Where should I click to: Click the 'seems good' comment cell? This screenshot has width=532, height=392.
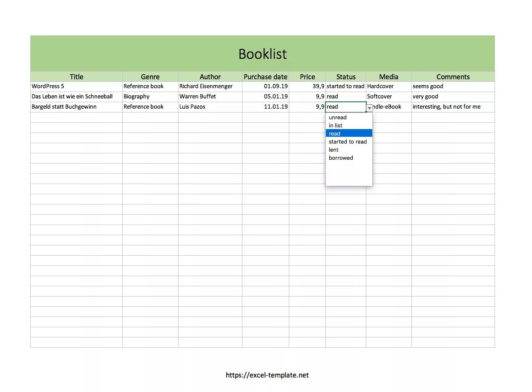coord(453,86)
